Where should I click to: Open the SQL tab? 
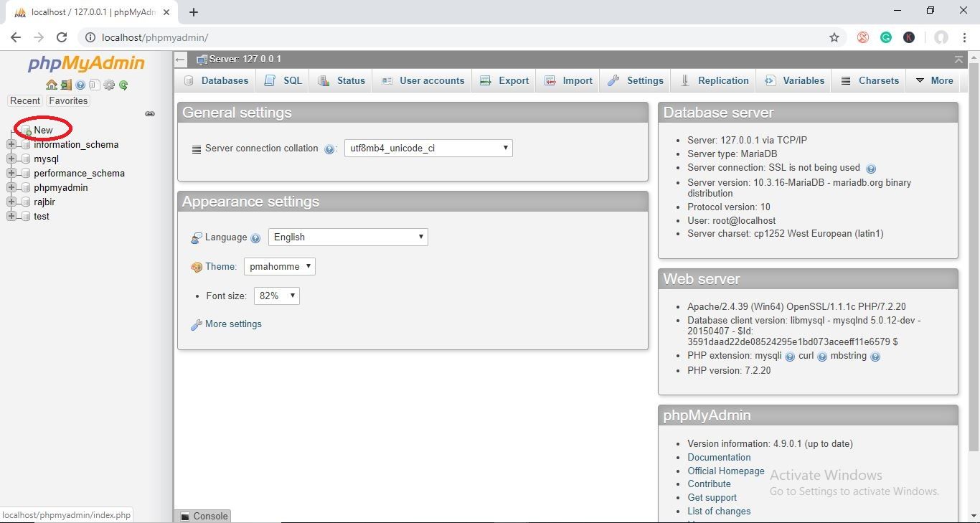(x=283, y=80)
